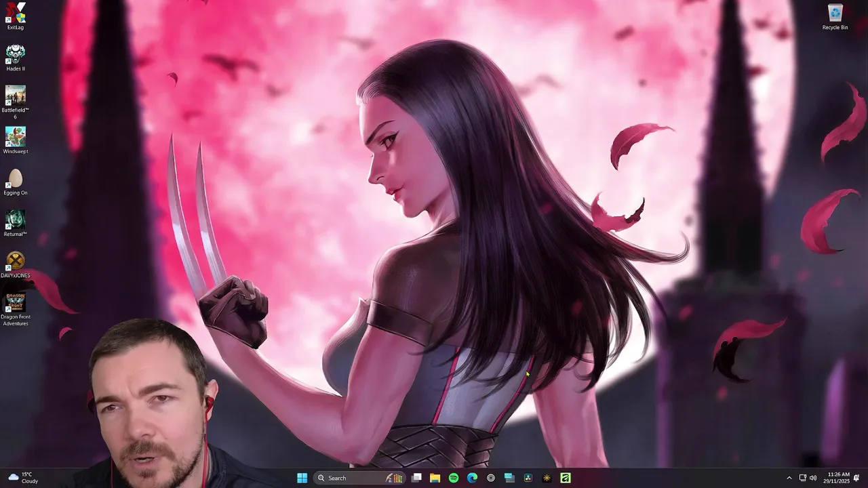Select the Egging On desktop icon
The width and height of the screenshot is (868, 488).
pos(16,182)
